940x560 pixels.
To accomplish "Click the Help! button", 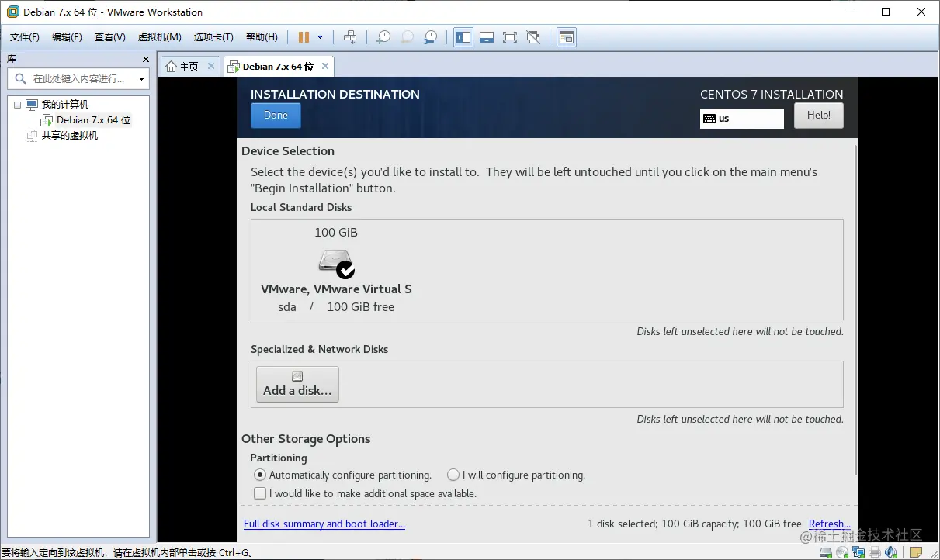I will [819, 116].
